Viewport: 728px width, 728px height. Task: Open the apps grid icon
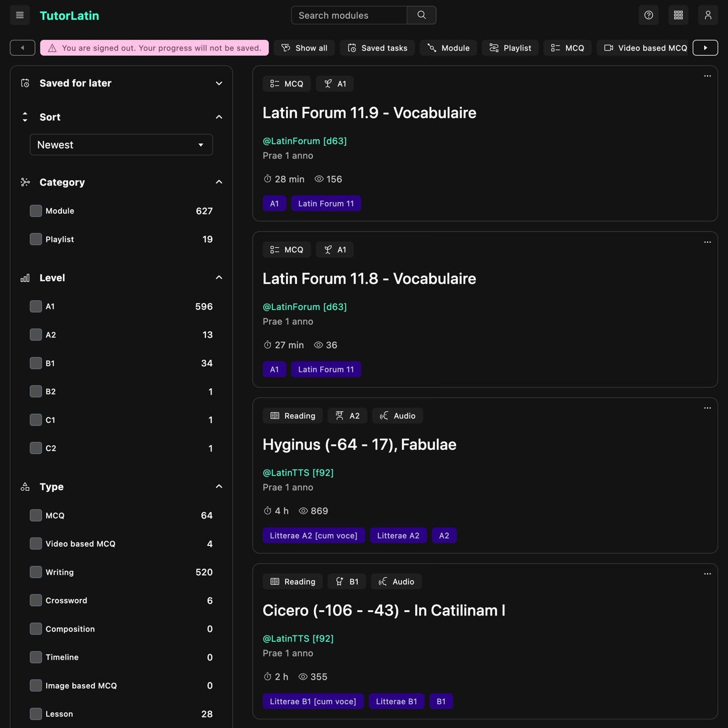(x=679, y=15)
